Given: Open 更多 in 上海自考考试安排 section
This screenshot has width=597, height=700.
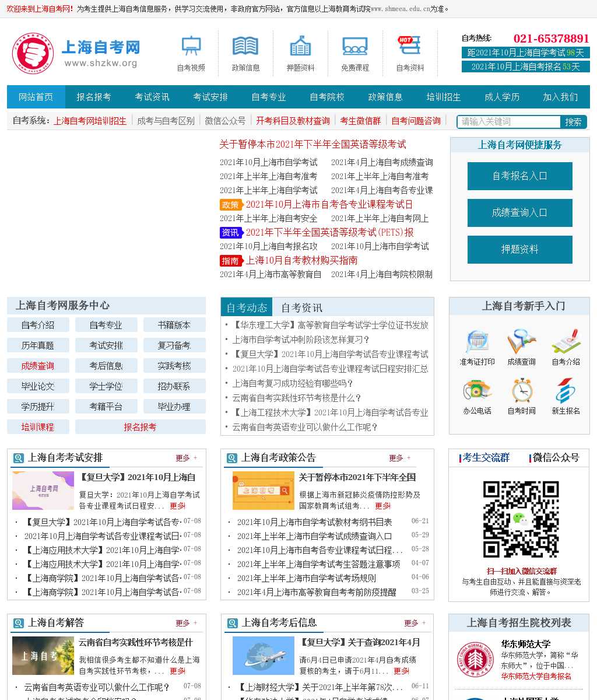Looking at the screenshot, I should point(186,458).
